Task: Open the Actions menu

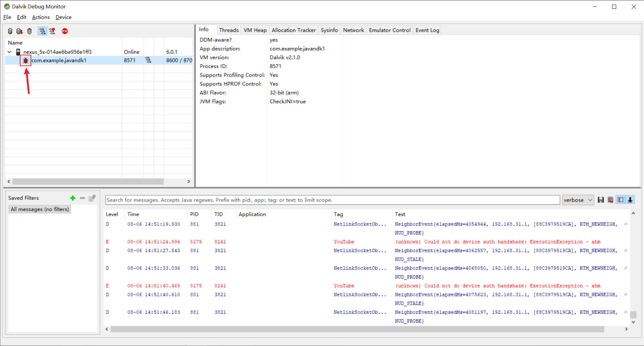Action: tap(41, 17)
